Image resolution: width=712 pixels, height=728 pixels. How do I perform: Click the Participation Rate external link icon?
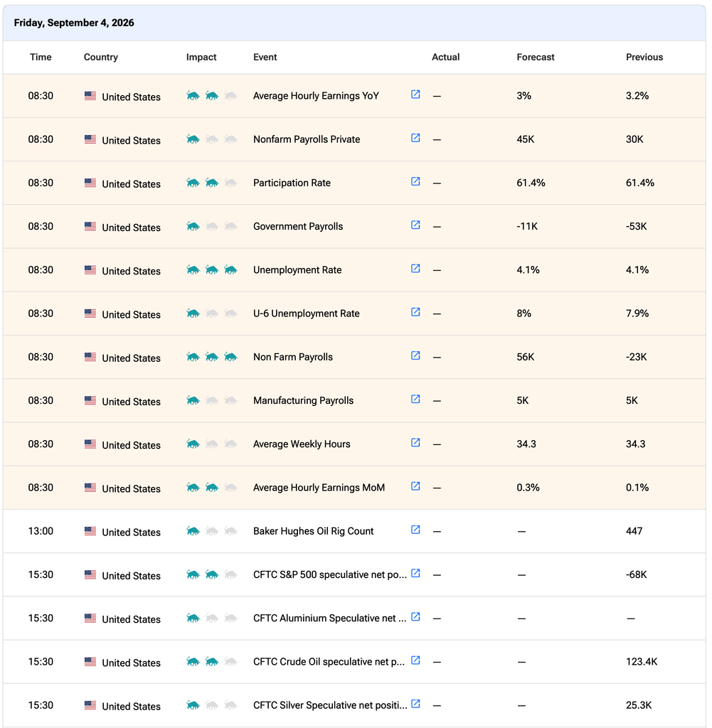(x=415, y=182)
